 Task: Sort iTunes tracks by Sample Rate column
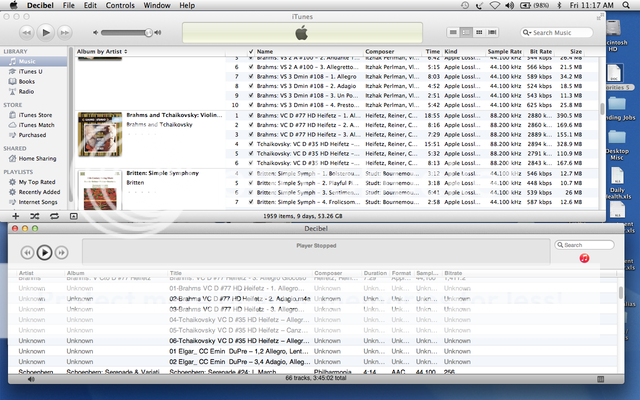click(504, 51)
